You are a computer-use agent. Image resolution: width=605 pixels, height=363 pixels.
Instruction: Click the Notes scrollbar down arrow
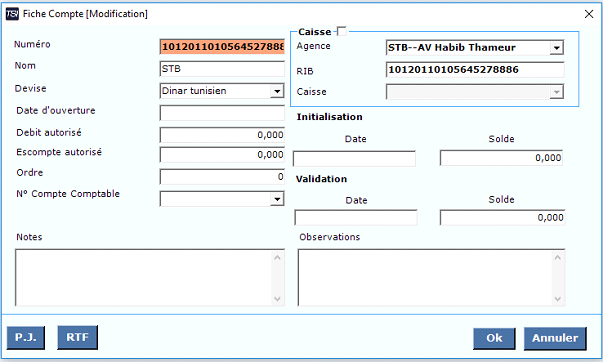[277, 299]
